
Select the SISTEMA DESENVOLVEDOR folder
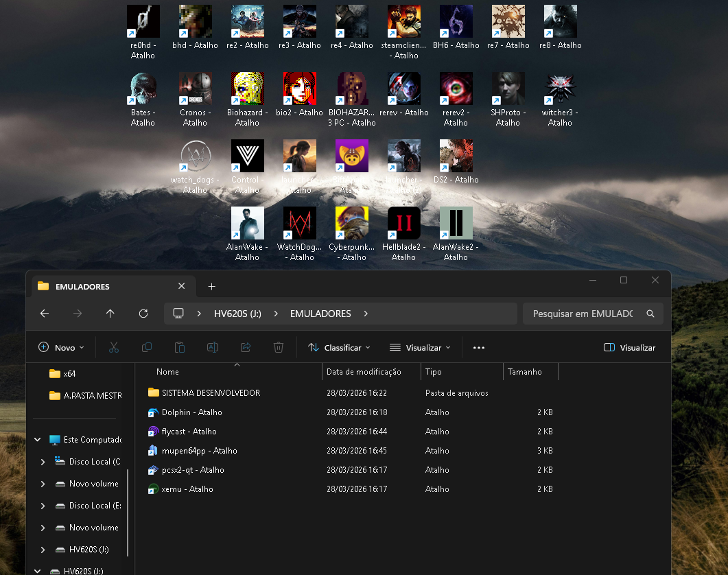351,393
